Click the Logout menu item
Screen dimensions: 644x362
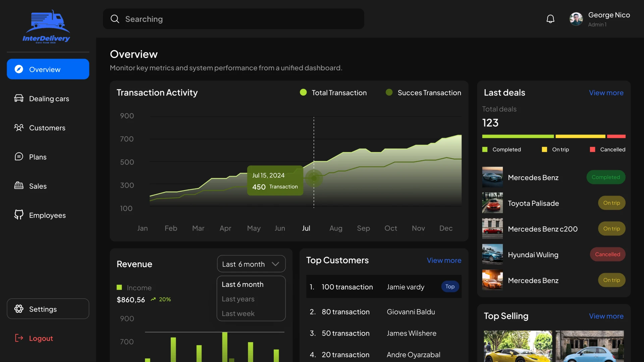pos(41,338)
